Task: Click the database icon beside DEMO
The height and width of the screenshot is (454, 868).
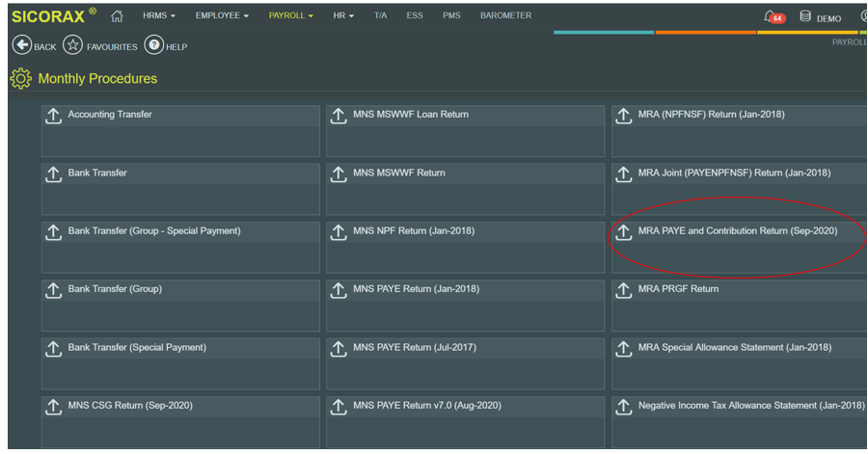Action: (805, 16)
